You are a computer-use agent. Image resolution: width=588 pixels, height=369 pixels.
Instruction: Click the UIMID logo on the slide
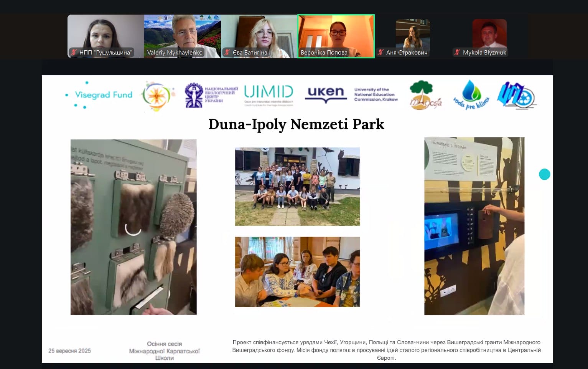(x=268, y=94)
